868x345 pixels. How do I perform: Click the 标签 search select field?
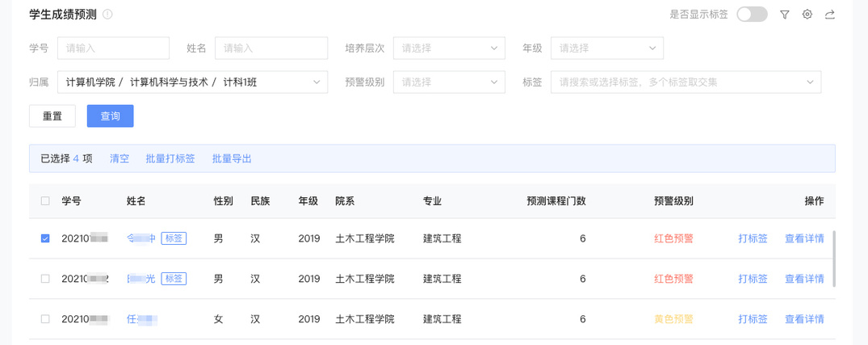click(686, 82)
